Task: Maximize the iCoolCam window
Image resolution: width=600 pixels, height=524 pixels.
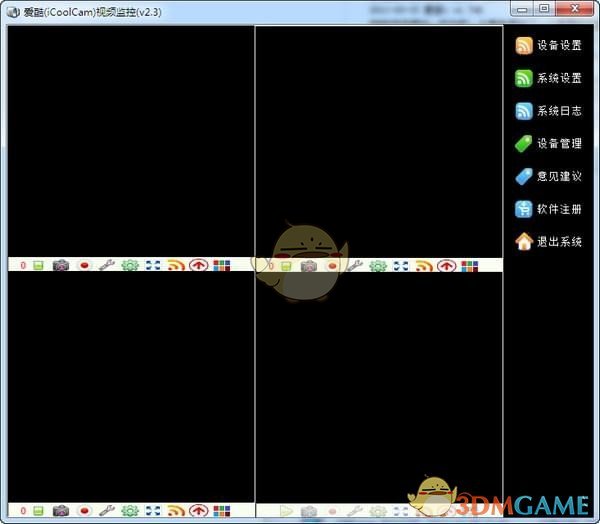Action: (x=544, y=8)
